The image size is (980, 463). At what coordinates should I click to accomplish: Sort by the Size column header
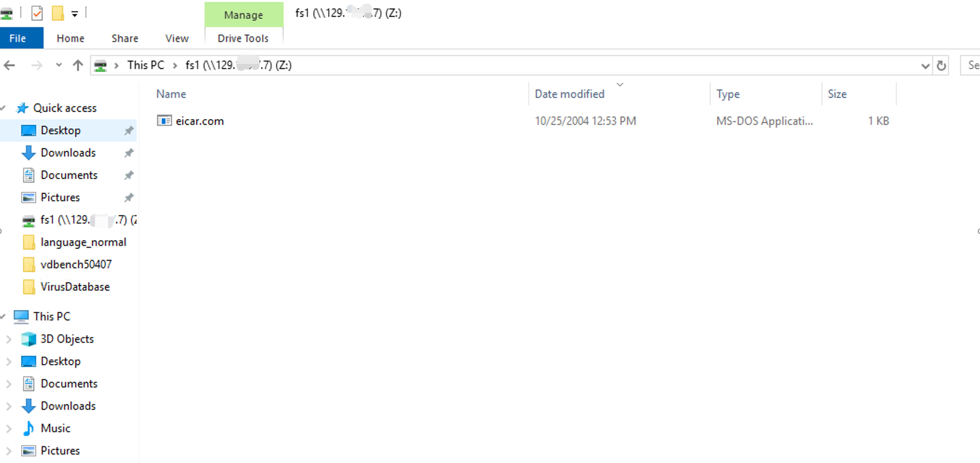tap(837, 94)
